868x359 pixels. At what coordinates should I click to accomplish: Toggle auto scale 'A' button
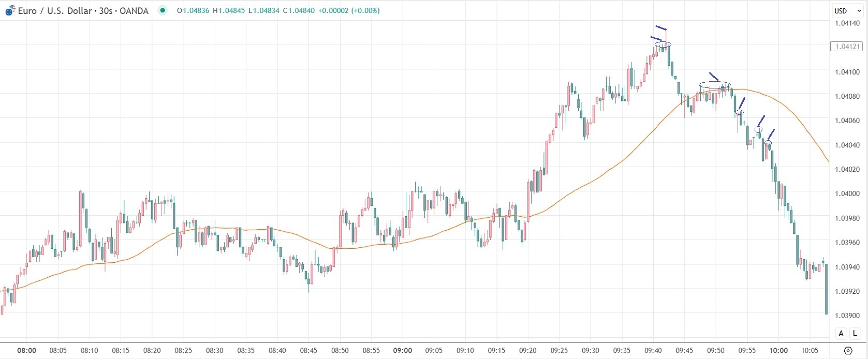(841, 334)
